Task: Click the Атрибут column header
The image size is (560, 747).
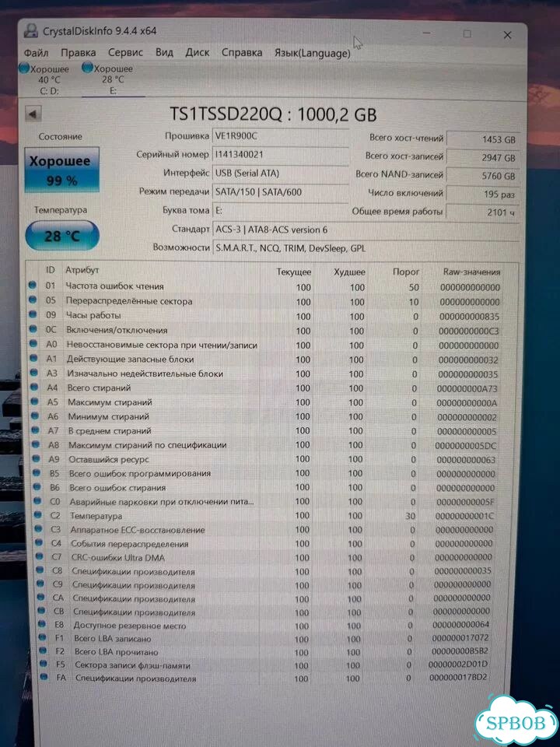Action: (x=82, y=270)
